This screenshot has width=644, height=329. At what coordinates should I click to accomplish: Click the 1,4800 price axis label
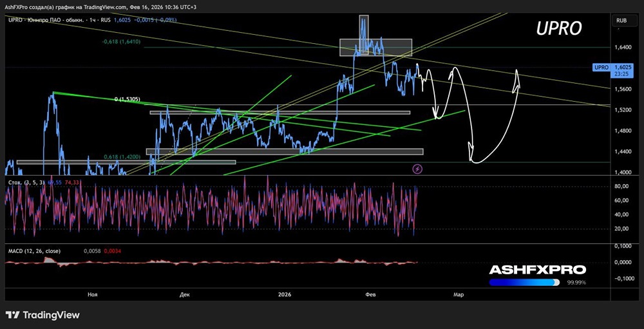pos(621,131)
